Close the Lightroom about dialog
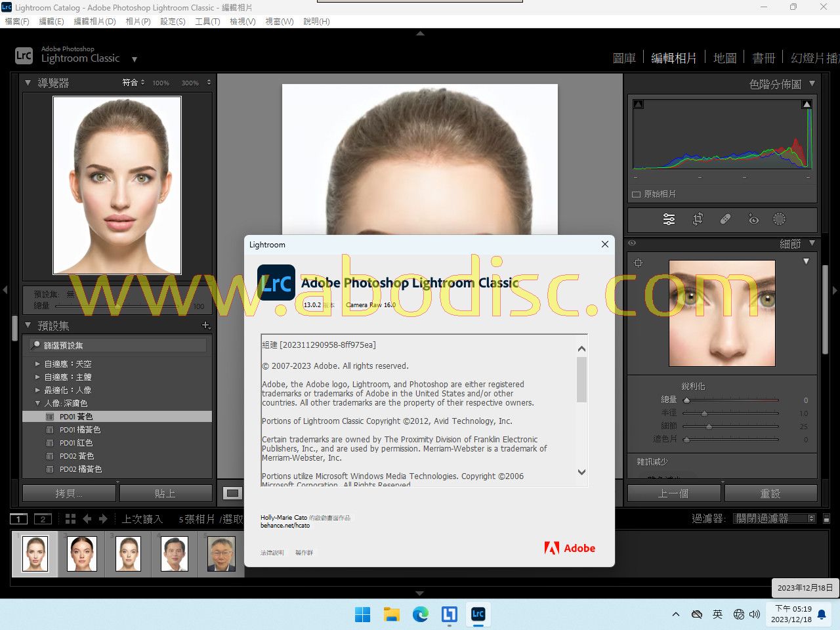 tap(604, 244)
